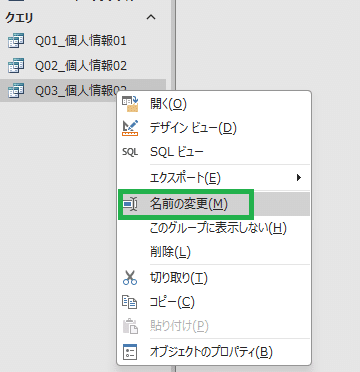This screenshot has width=360, height=372.
Task: Select 削除(L) to delete the query
Action: (x=214, y=252)
